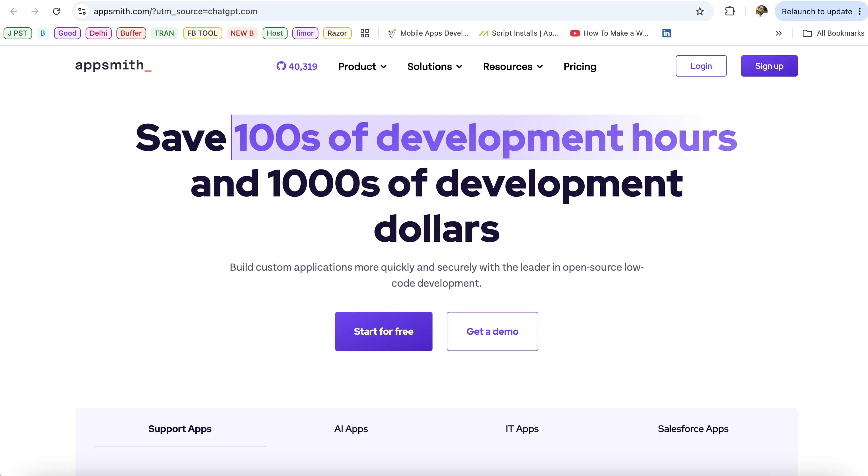Open the B bookmark group
The height and width of the screenshot is (476, 868).
43,33
